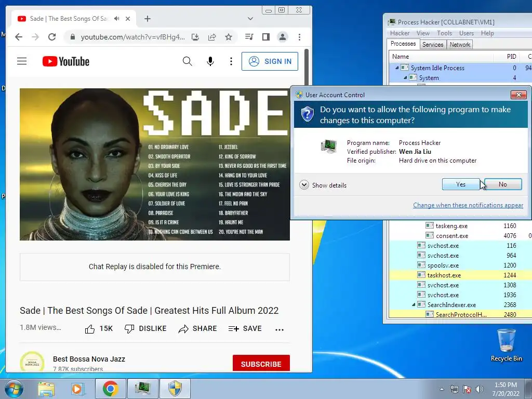Open YouTube settings three-dot menu
The height and width of the screenshot is (399, 532).
231,61
